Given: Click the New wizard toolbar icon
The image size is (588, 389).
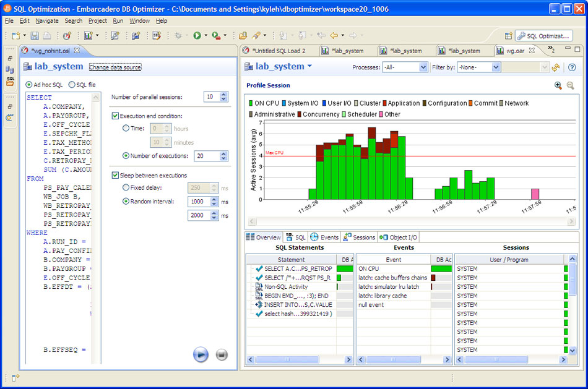Looking at the screenshot, I should click(x=15, y=36).
